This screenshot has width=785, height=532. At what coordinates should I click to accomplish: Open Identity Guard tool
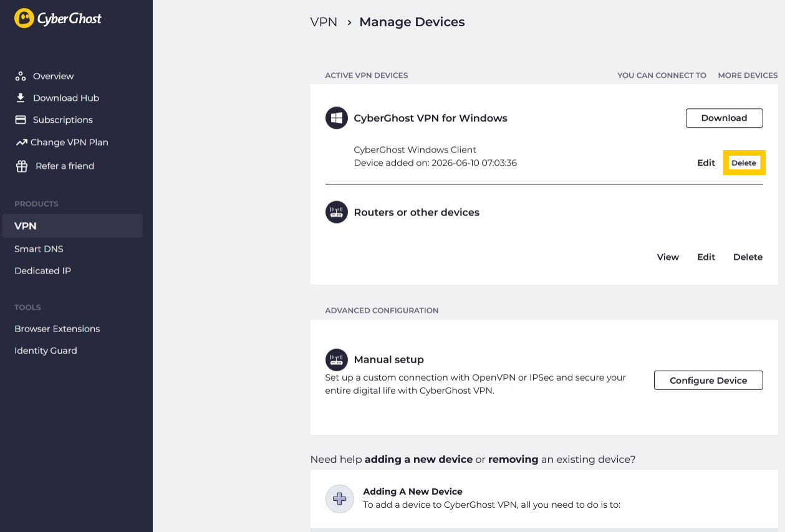point(46,351)
